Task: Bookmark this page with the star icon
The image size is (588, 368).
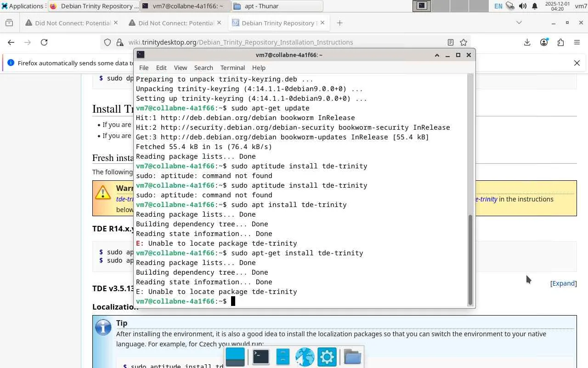Action: [464, 42]
